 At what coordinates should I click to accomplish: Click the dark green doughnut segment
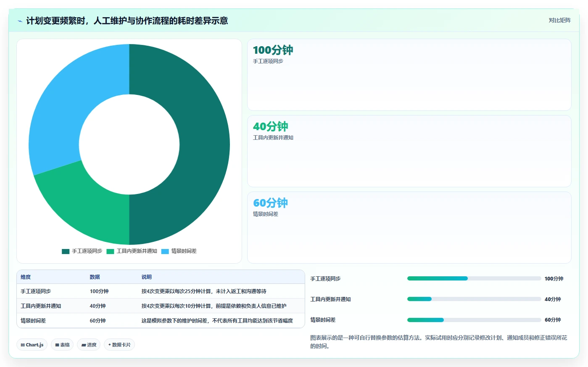[204, 144]
